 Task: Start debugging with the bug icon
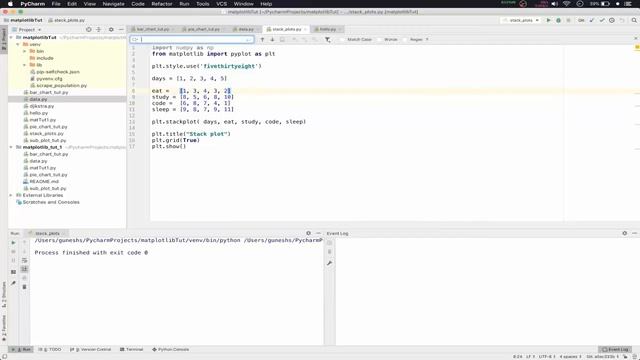tap(558, 20)
